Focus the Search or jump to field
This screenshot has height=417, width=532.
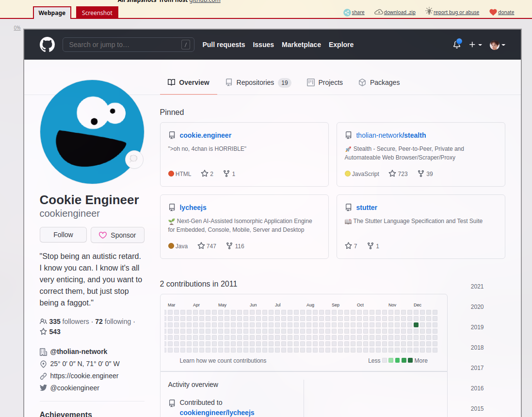(x=128, y=45)
